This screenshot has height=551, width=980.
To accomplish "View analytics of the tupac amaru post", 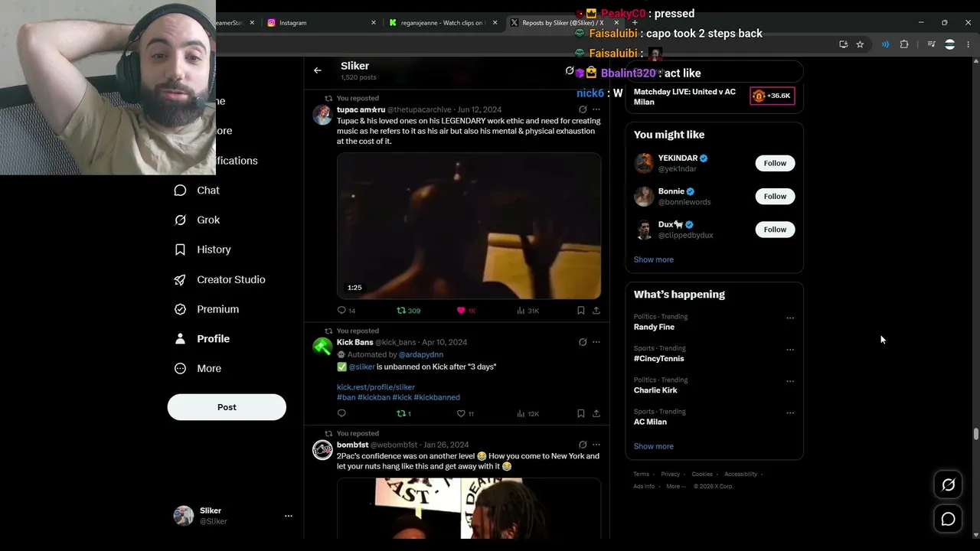I will click(x=521, y=310).
